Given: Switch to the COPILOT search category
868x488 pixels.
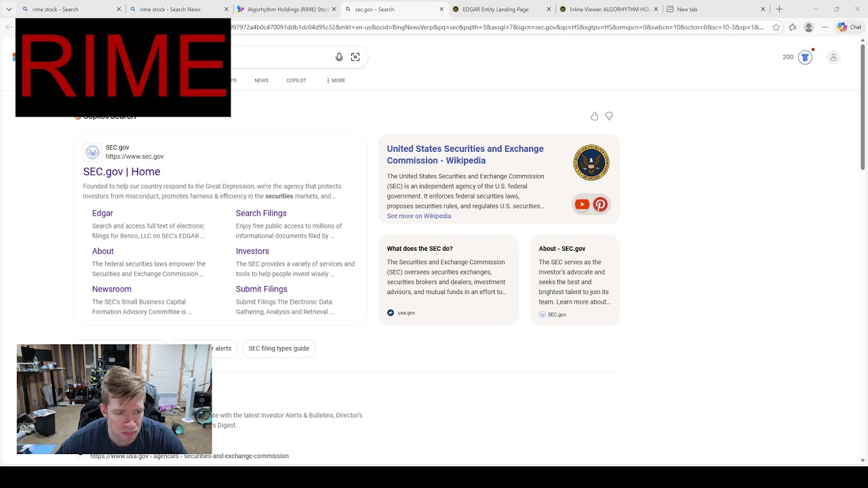Looking at the screenshot, I should (x=296, y=80).
